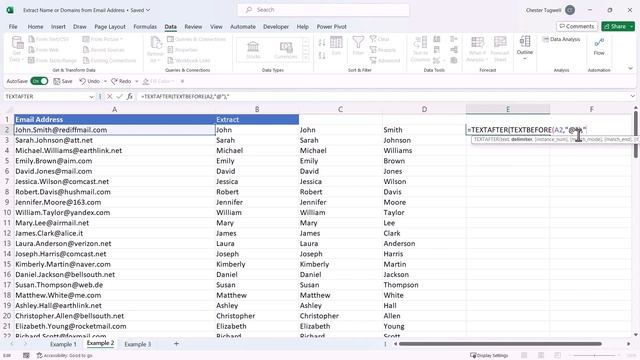Select cell containing Williams
Viewport: 640px width, 360px height.
(424, 150)
